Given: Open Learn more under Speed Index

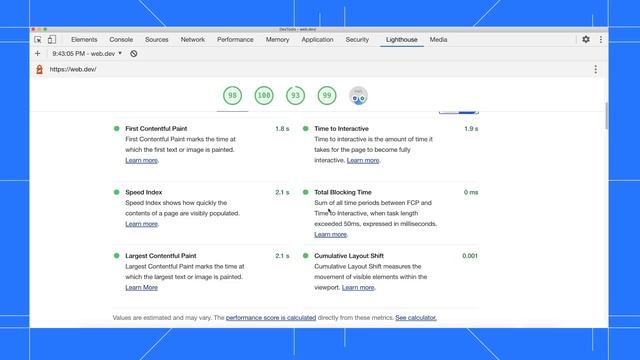Looking at the screenshot, I should (141, 224).
